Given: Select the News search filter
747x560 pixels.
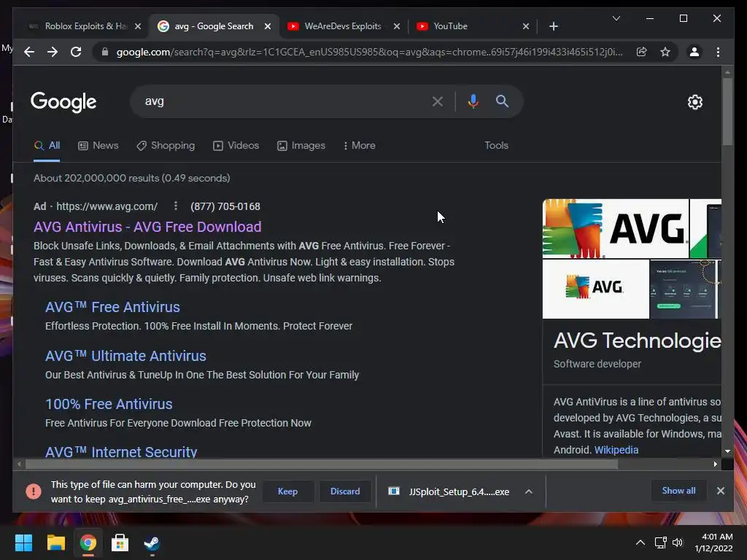Looking at the screenshot, I should coord(98,146).
